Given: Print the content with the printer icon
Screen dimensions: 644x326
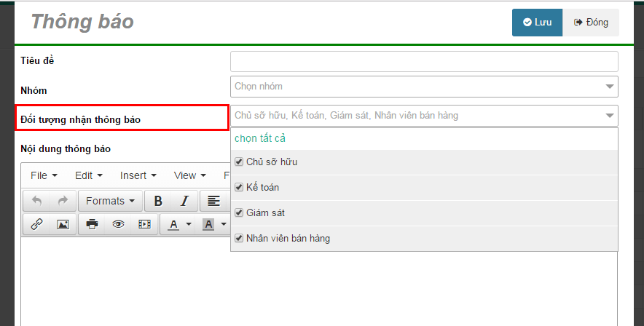Looking at the screenshot, I should pyautogui.click(x=92, y=224).
